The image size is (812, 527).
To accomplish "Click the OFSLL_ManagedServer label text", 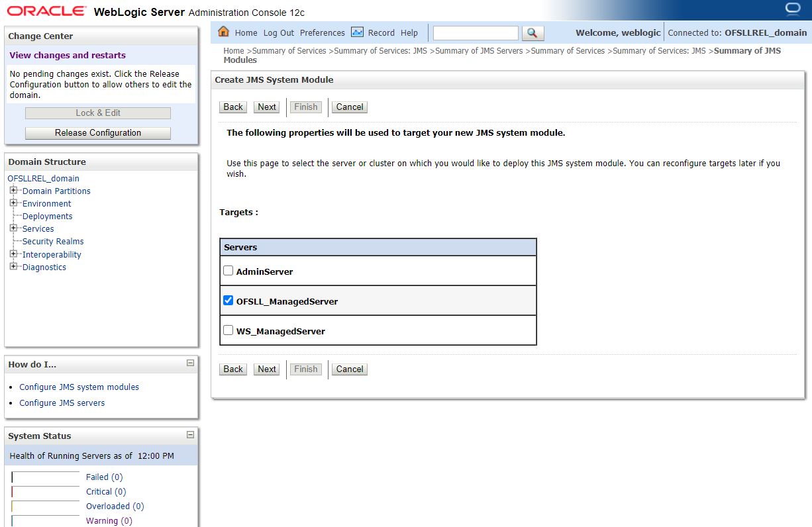I will pyautogui.click(x=287, y=301).
